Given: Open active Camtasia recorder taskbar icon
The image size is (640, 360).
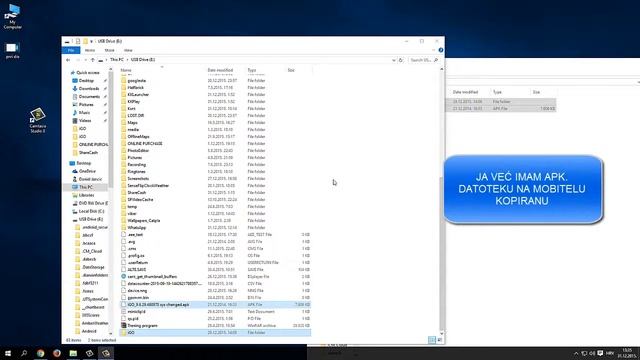Looking at the screenshot, I should (106, 353).
